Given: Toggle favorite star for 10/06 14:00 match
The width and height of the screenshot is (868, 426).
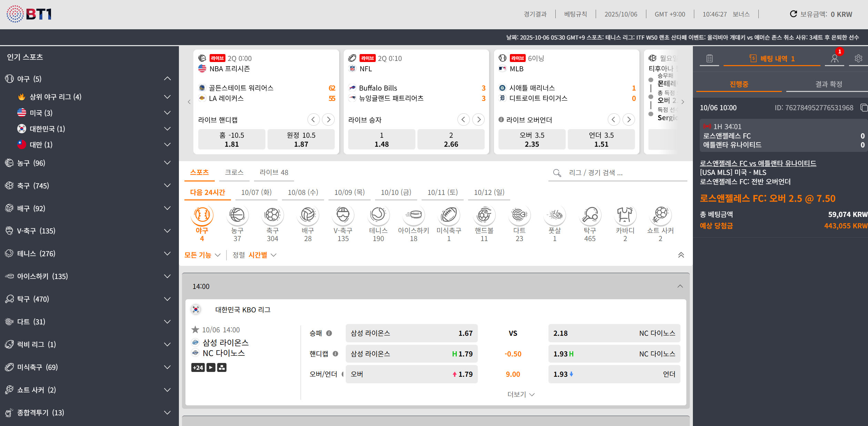Looking at the screenshot, I should (195, 330).
